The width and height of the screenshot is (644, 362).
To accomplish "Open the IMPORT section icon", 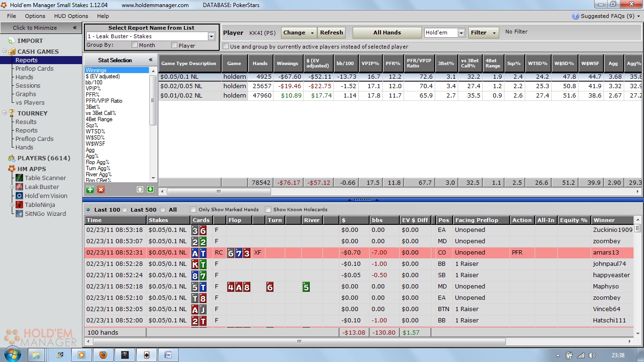I will click(x=11, y=41).
